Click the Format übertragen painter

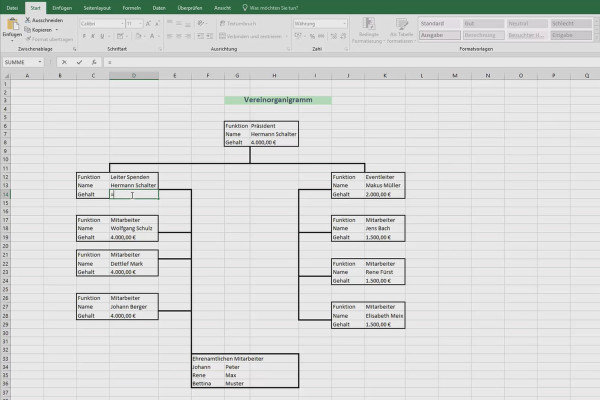point(49,39)
